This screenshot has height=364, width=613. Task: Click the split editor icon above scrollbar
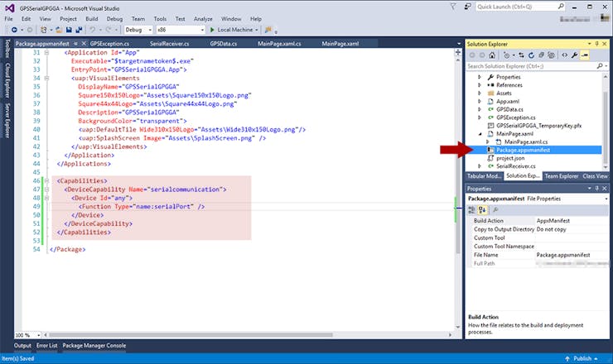coord(458,52)
